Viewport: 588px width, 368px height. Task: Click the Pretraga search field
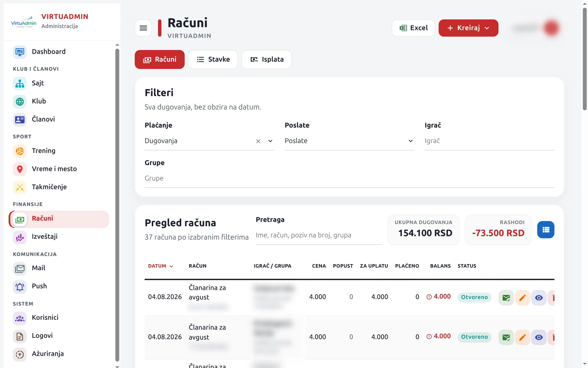pyautogui.click(x=319, y=235)
